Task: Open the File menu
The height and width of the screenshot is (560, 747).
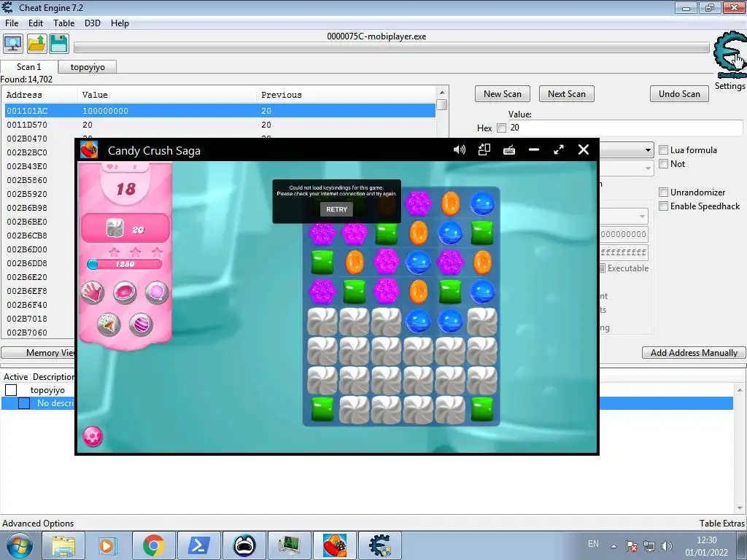Action: pyautogui.click(x=12, y=23)
